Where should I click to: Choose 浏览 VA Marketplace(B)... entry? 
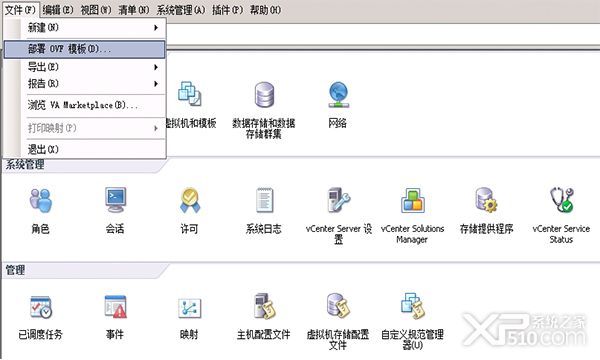pyautogui.click(x=85, y=105)
